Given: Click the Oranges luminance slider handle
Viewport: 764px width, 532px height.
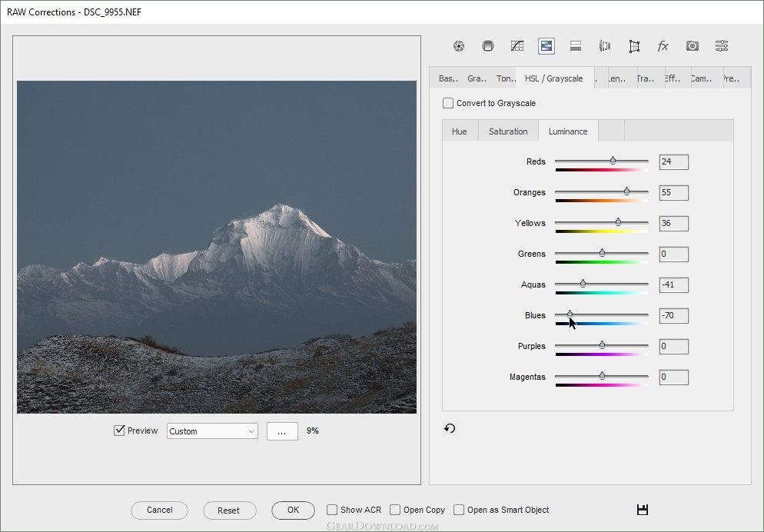Looking at the screenshot, I should tap(626, 191).
